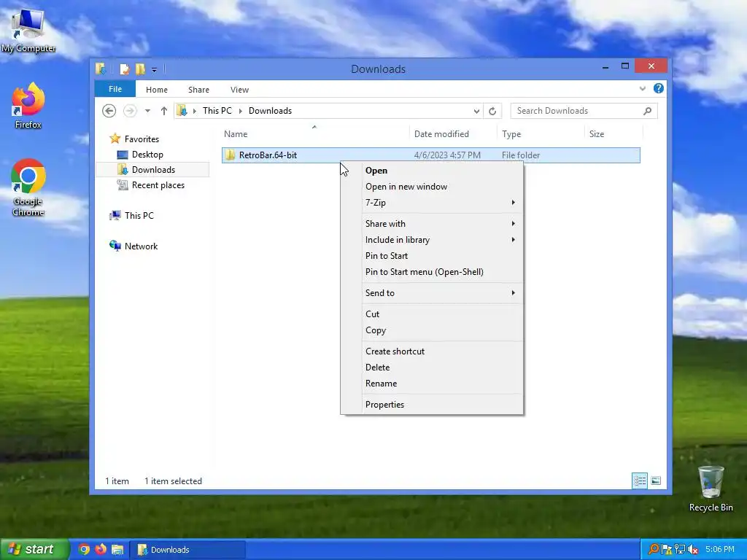
Task: Click the File Explorer icon in quick launch
Action: pos(117,549)
